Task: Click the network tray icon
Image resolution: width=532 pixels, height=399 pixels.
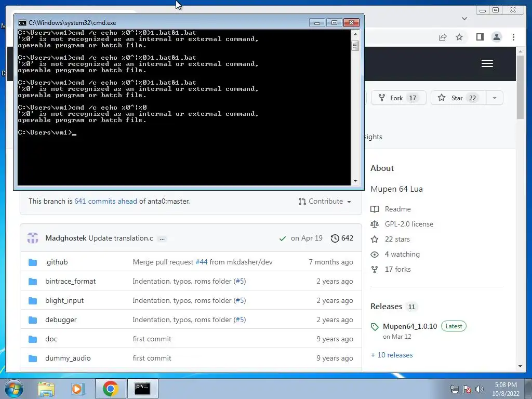Action: click(454, 389)
